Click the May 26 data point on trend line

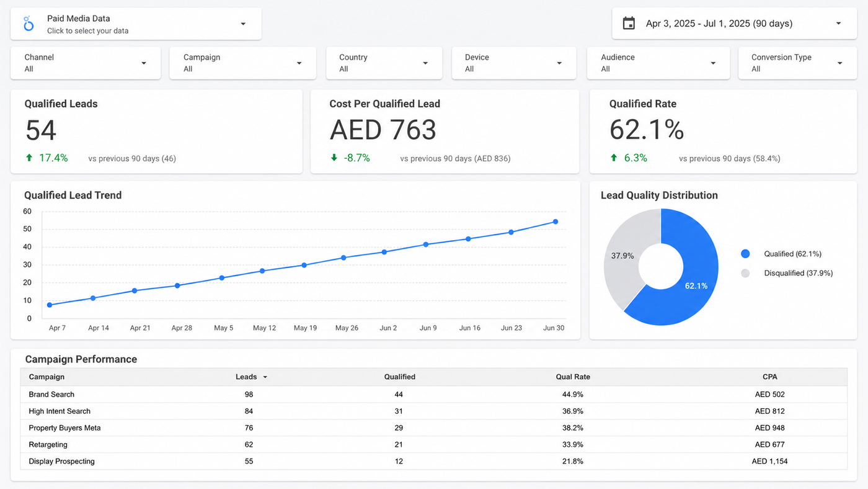(x=343, y=258)
